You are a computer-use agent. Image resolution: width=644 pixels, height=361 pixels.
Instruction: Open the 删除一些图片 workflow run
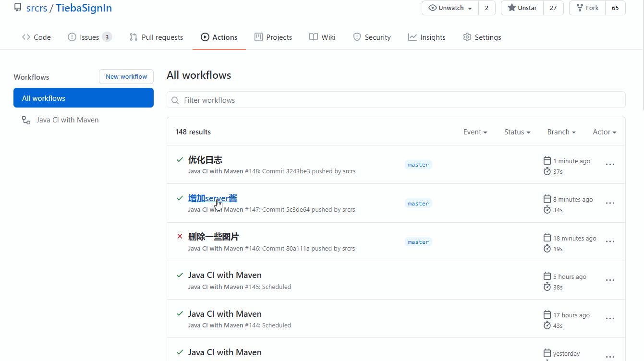coord(214,237)
